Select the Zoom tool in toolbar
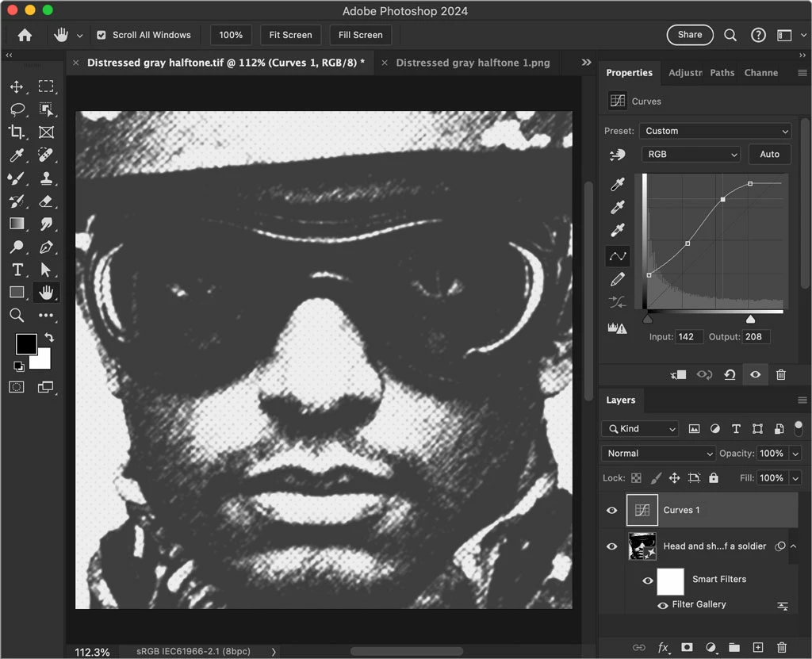This screenshot has width=812, height=659. [17, 315]
